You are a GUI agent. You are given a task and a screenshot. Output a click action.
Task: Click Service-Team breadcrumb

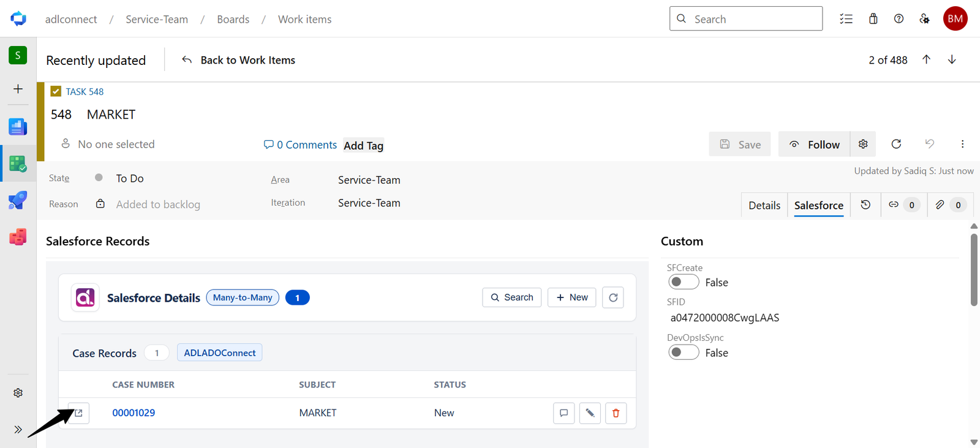(157, 19)
